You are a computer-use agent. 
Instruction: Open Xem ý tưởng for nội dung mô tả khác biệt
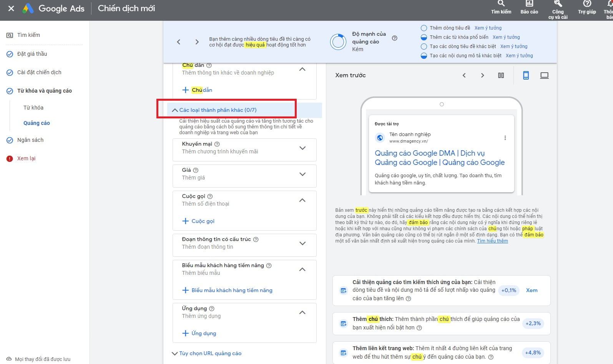pos(519,56)
